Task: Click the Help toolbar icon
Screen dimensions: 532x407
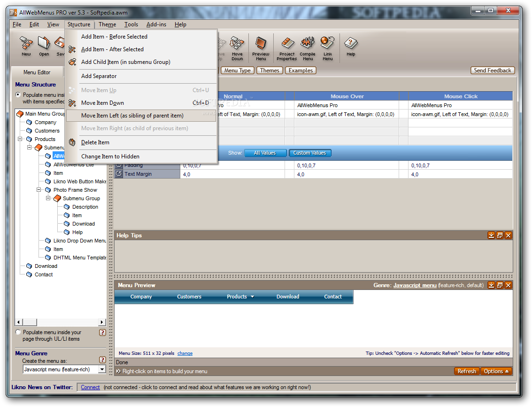Action: (x=351, y=46)
